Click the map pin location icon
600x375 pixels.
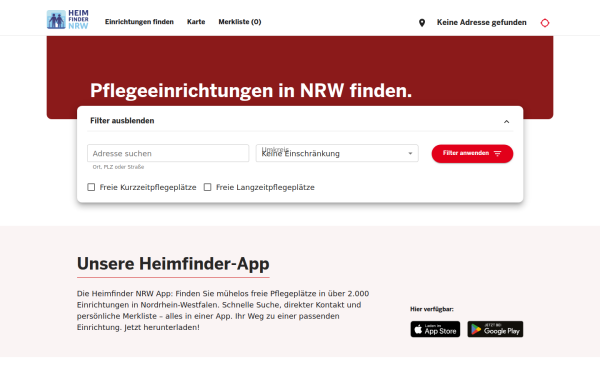pos(422,23)
